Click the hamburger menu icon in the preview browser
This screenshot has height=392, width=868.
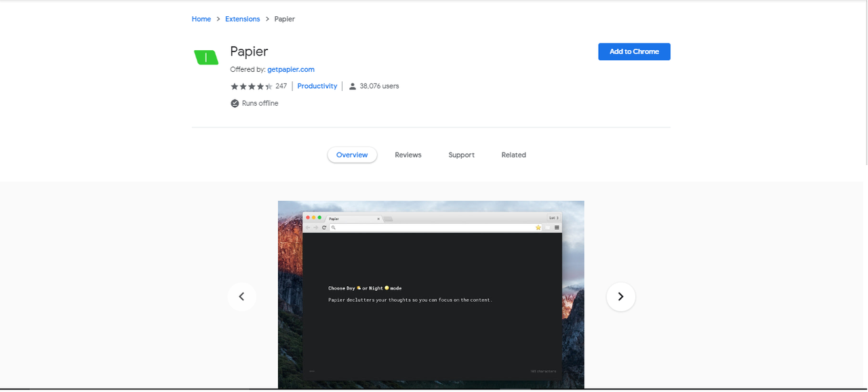[x=557, y=227]
